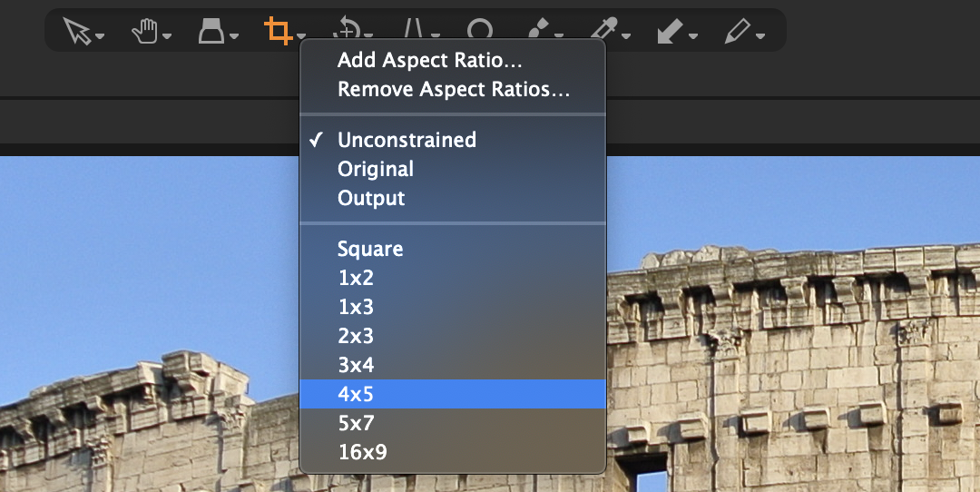Pick the Draw Mask brush tool
This screenshot has width=980, height=492.
point(539,31)
